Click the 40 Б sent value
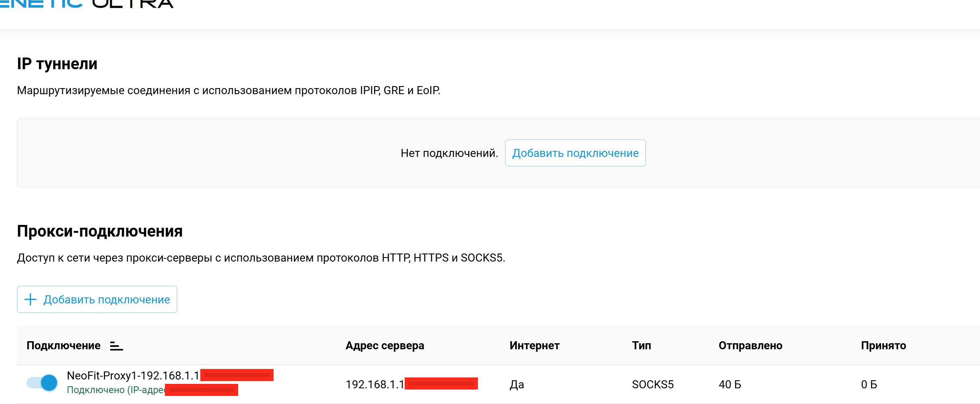The width and height of the screenshot is (980, 404). (x=730, y=385)
